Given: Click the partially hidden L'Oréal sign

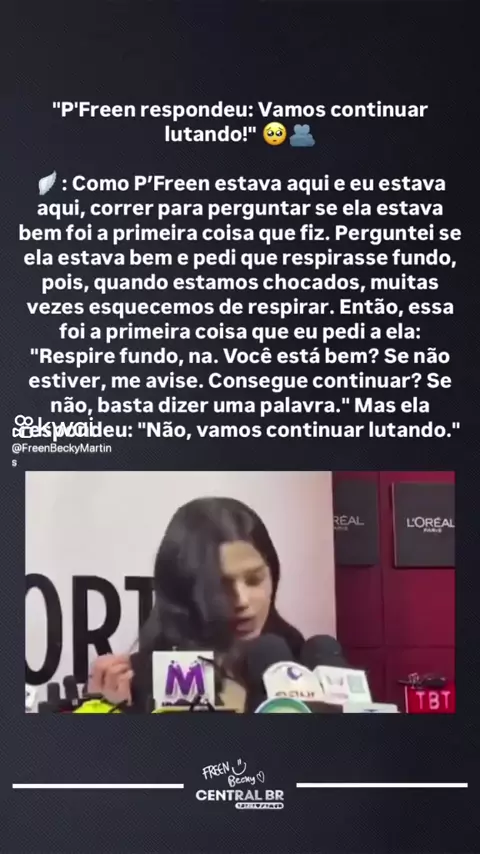Looking at the screenshot, I should pos(355,522).
